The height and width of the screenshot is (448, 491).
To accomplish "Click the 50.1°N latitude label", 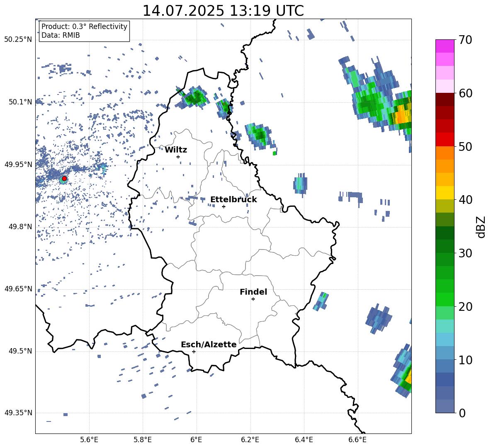I will (20, 102).
